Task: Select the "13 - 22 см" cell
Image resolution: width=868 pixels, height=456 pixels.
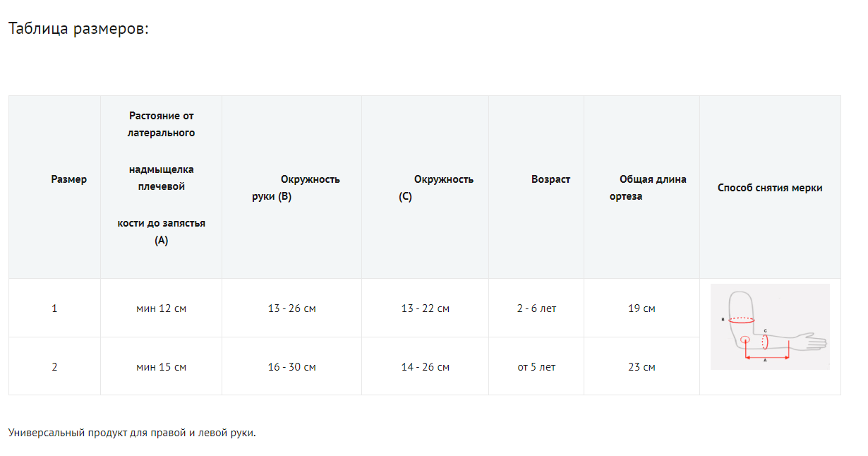Action: click(425, 308)
